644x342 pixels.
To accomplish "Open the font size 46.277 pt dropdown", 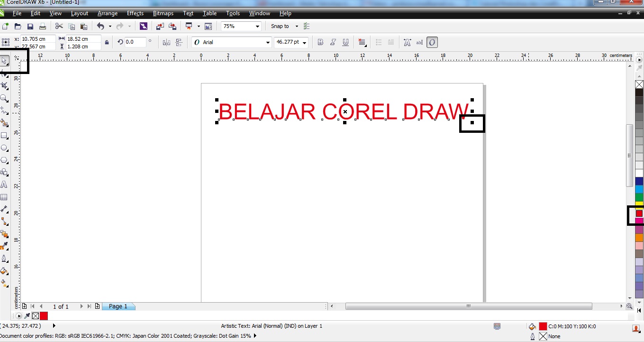I will click(x=304, y=42).
